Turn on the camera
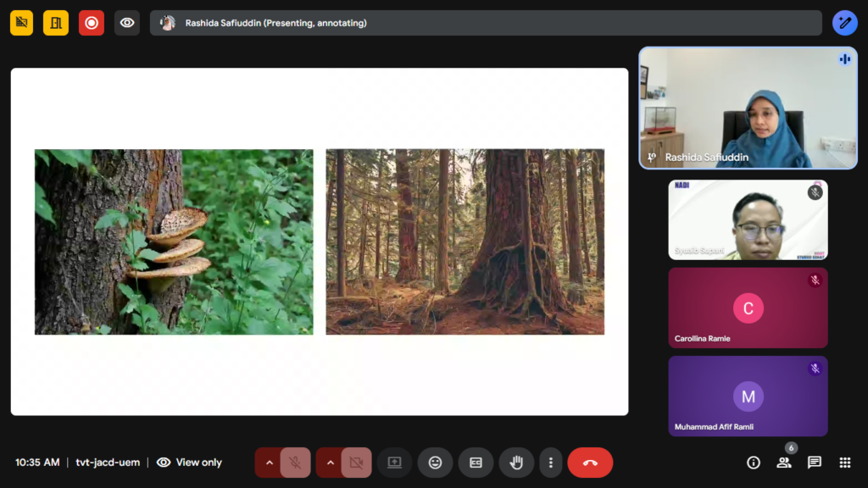The width and height of the screenshot is (868, 488). click(356, 463)
